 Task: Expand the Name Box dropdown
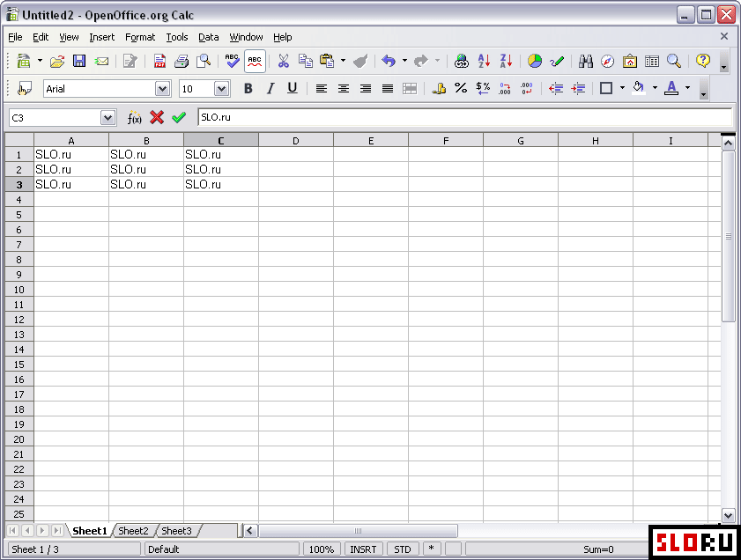pyautogui.click(x=107, y=118)
